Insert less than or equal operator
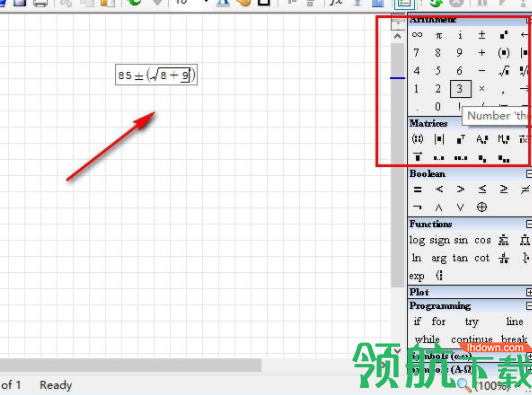 point(482,189)
